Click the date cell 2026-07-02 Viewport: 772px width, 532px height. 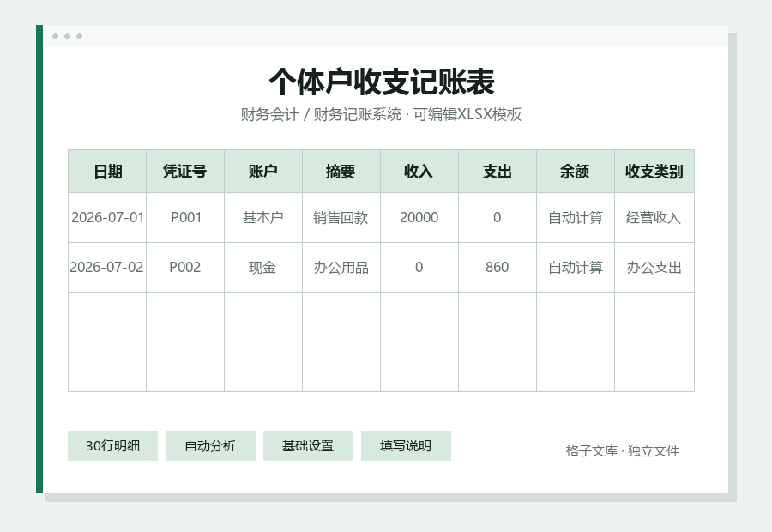click(x=107, y=268)
